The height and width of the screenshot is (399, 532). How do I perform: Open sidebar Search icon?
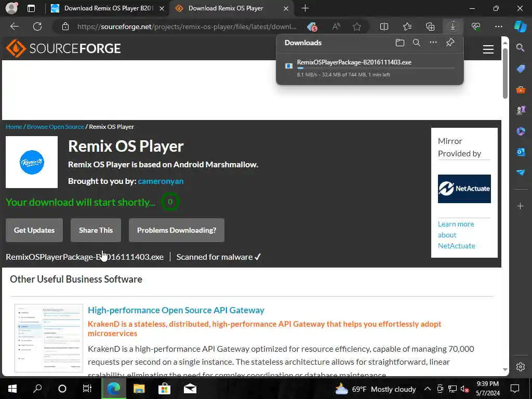click(x=520, y=48)
